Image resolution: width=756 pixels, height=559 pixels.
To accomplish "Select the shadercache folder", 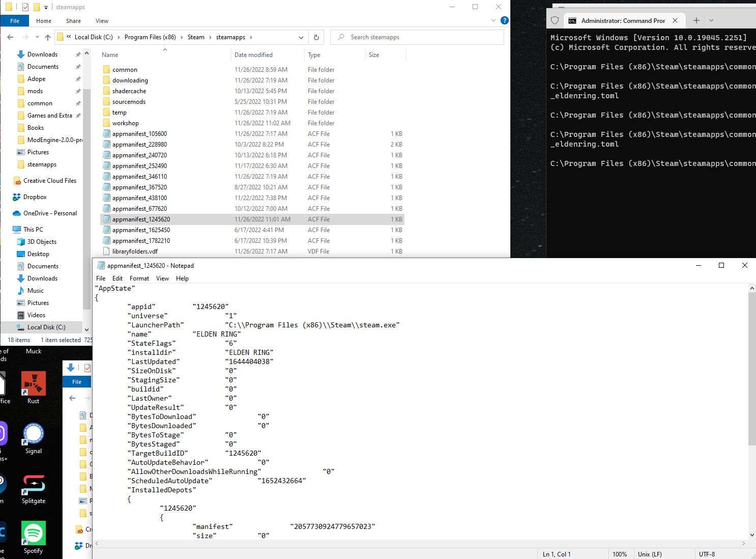I will click(129, 91).
